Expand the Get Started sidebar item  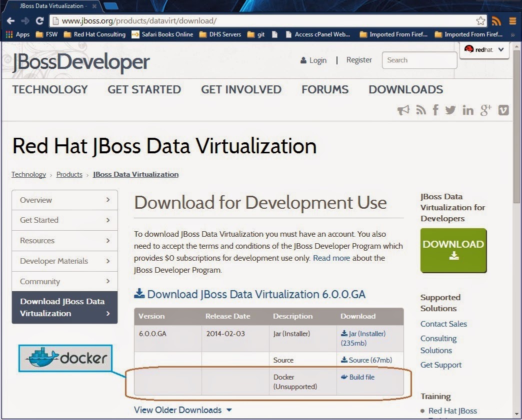tap(64, 220)
